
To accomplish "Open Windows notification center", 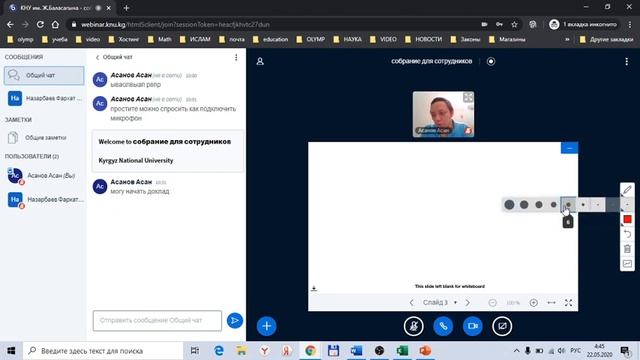I will coord(625,351).
